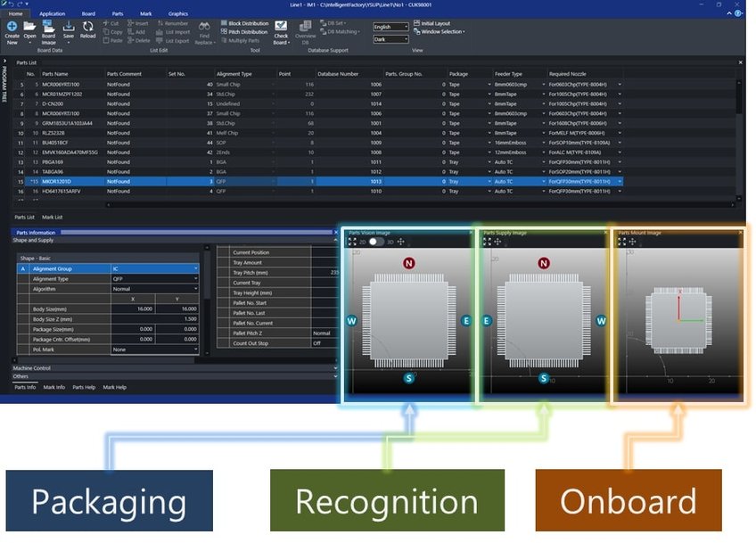
Task: Open the Mark Info tab
Action: point(54,387)
